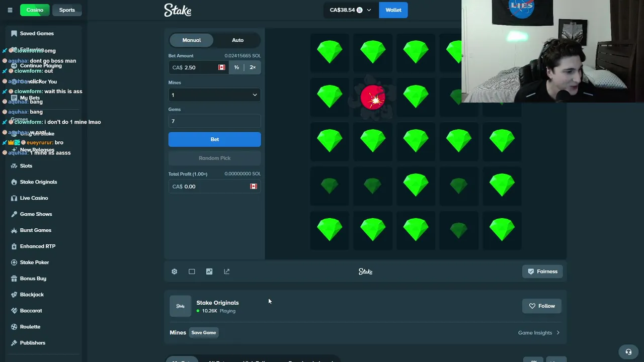Screen dimensions: 644x362
Task: Open live support headset icon
Action: (628, 352)
